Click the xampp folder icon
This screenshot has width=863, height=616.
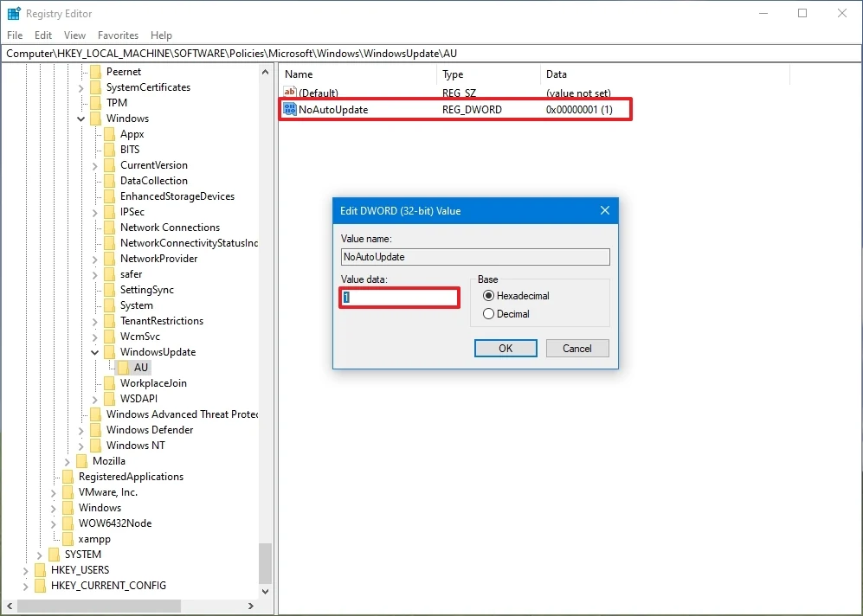68,539
